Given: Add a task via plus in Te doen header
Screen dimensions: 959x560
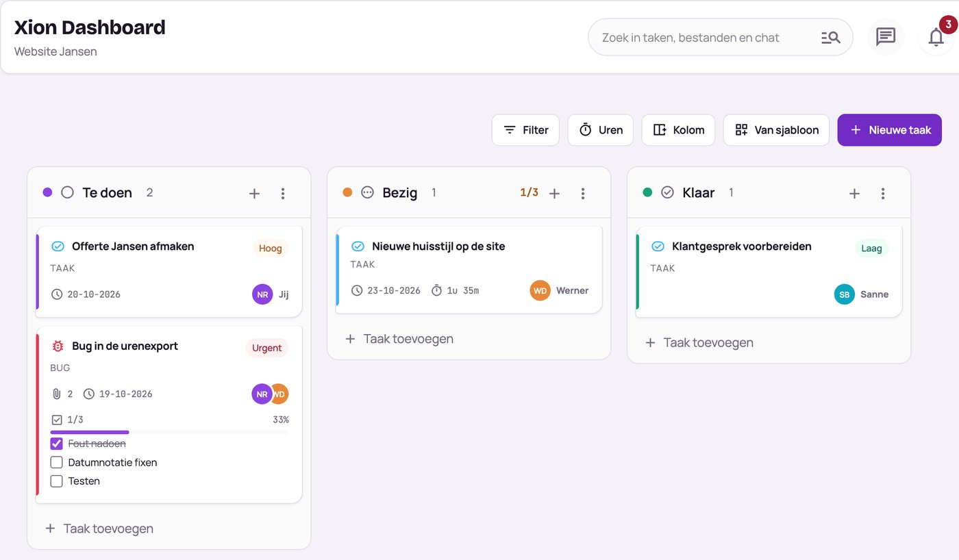Looking at the screenshot, I should click(254, 193).
